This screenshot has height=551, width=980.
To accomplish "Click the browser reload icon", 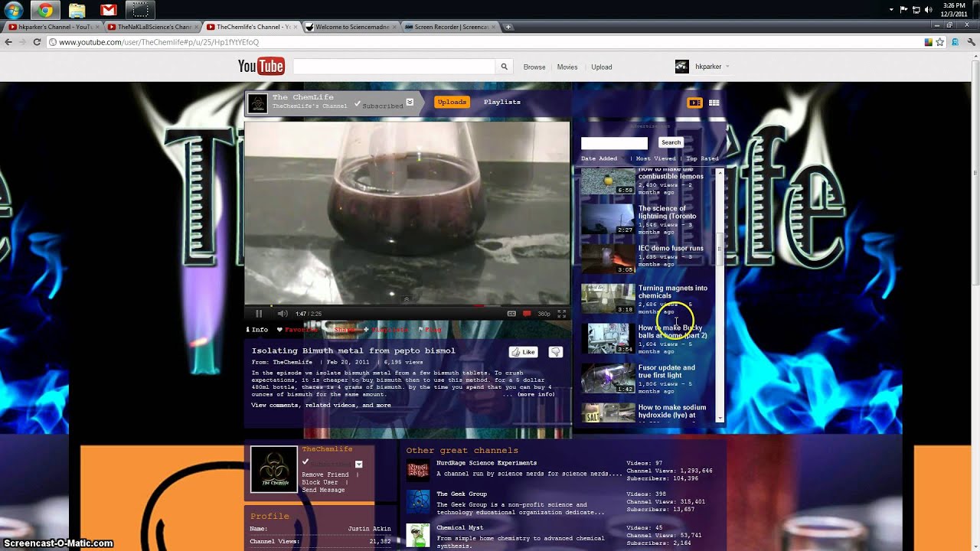I will pos(37,42).
